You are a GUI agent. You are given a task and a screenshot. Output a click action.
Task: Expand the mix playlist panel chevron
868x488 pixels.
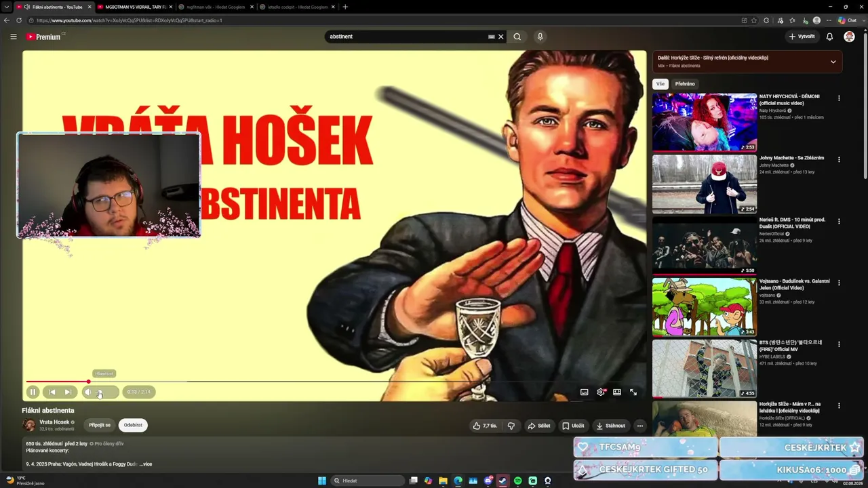[x=833, y=62]
